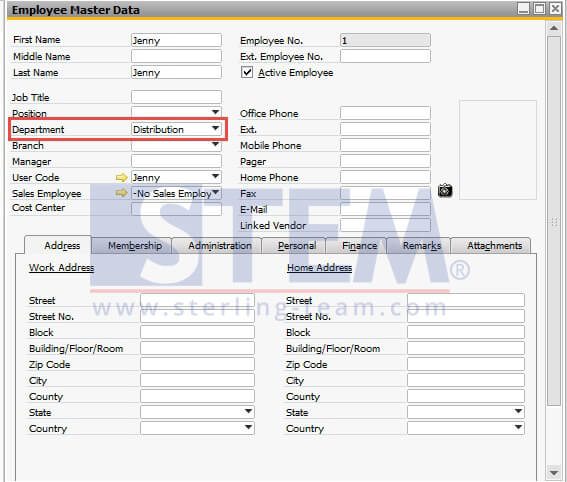Click the Middle Name field
This screenshot has height=482, width=567.
176,56
